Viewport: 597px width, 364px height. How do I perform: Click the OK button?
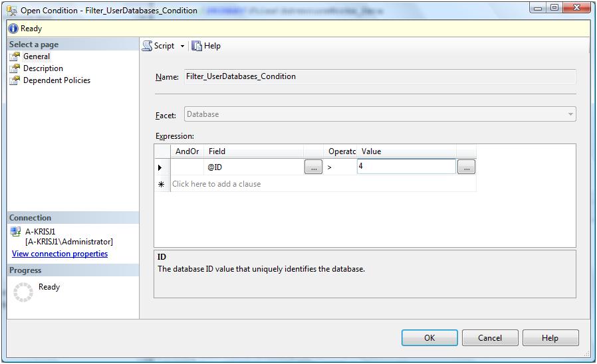(429, 337)
